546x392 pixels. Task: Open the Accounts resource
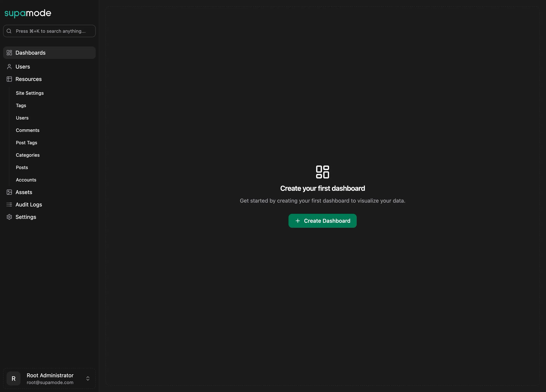pyautogui.click(x=26, y=180)
